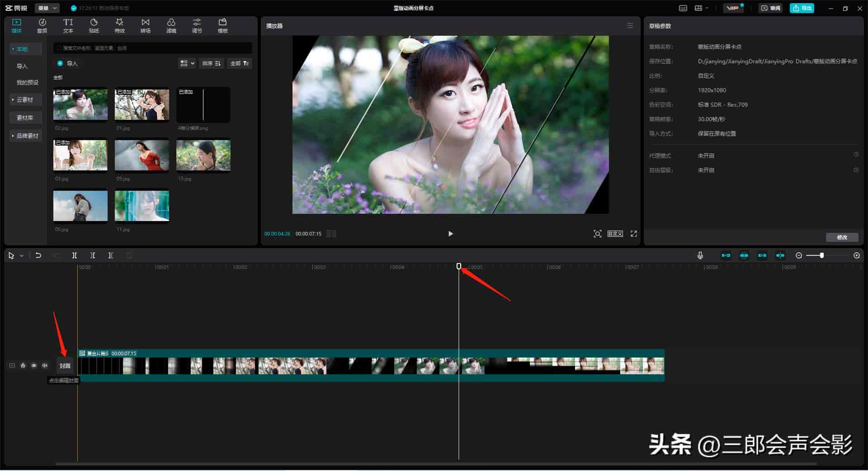Open the 转场 transitions panel

(146, 26)
